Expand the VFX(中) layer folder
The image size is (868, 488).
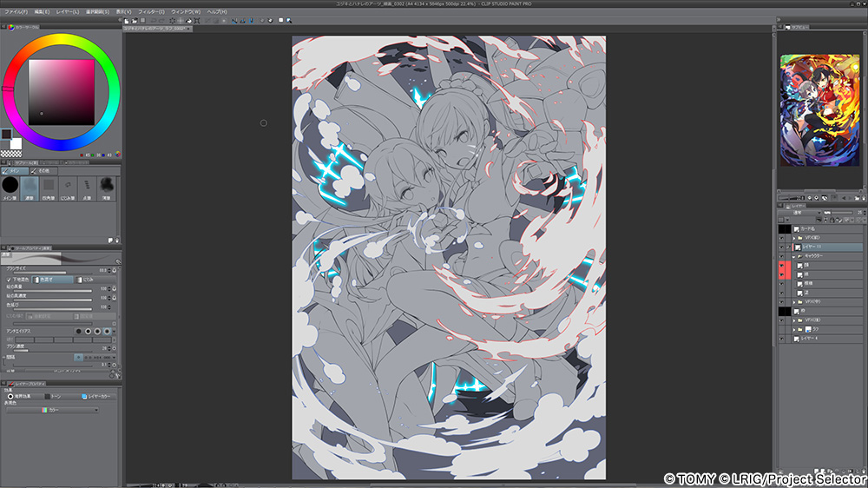(794, 302)
